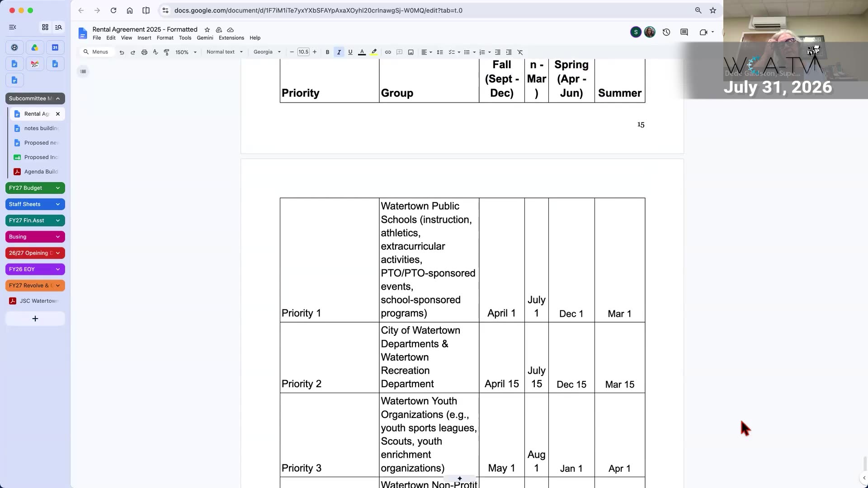This screenshot has width=868, height=488.
Task: Star the Rental Agreement document
Action: pyautogui.click(x=207, y=30)
